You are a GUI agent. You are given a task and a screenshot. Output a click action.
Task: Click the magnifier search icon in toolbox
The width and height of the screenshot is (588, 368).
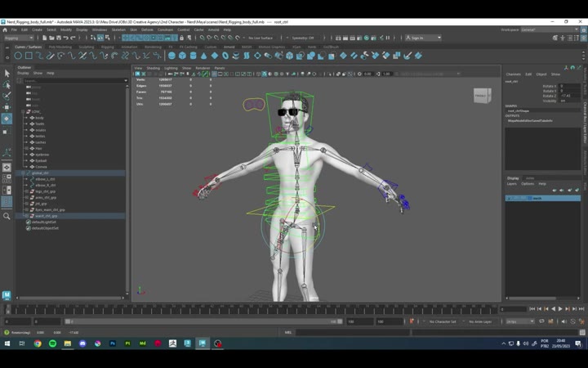7,216
